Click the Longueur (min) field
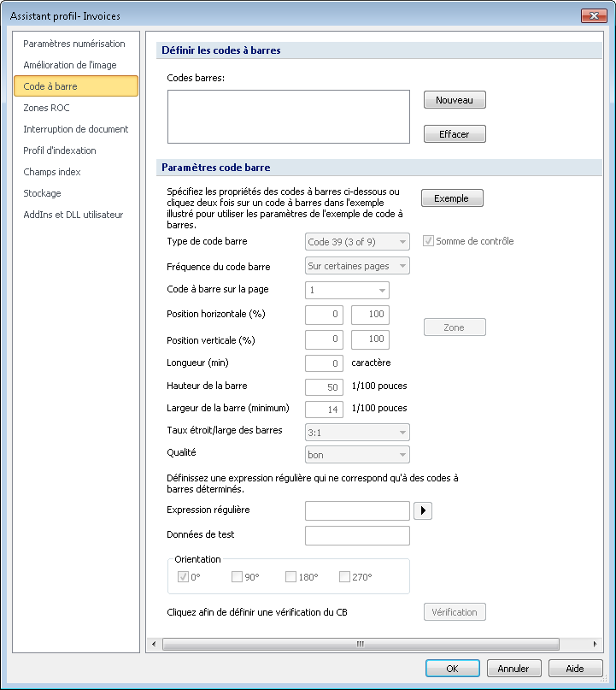 pyautogui.click(x=324, y=363)
